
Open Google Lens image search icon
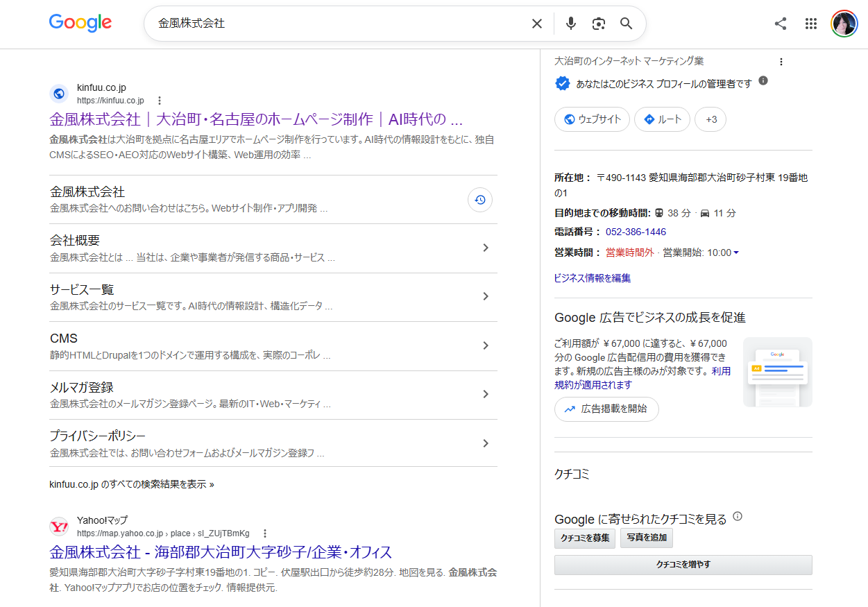(x=598, y=24)
